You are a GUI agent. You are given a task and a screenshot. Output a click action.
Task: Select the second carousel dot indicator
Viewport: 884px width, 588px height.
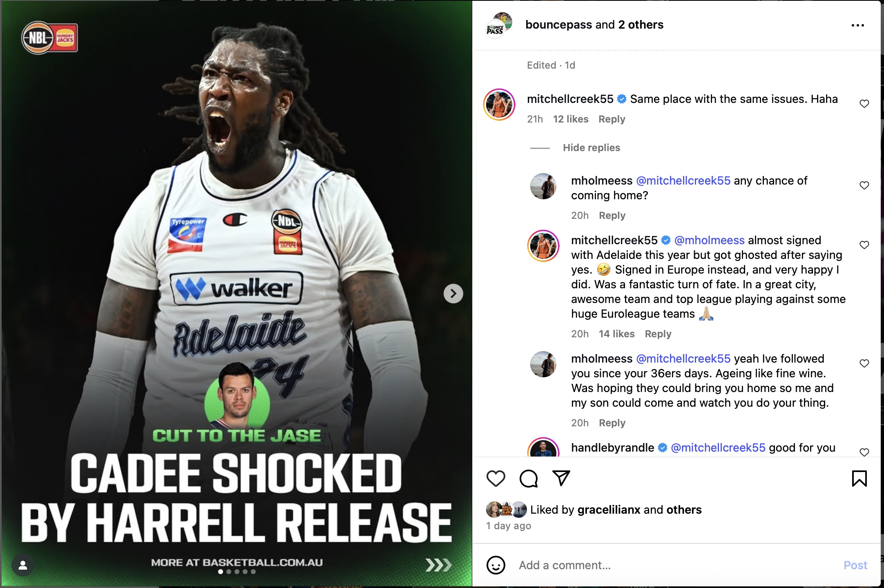pos(229,572)
